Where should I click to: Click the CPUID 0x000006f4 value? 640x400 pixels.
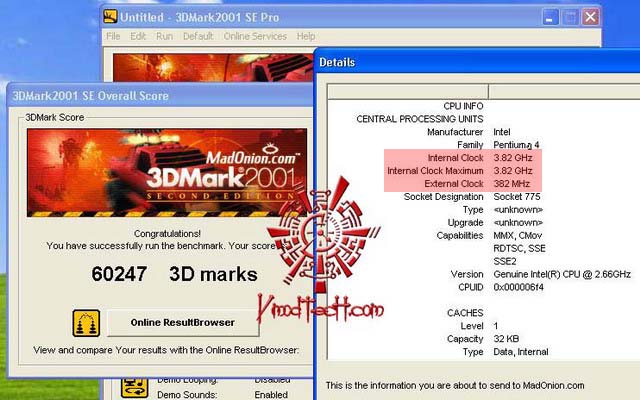518,287
